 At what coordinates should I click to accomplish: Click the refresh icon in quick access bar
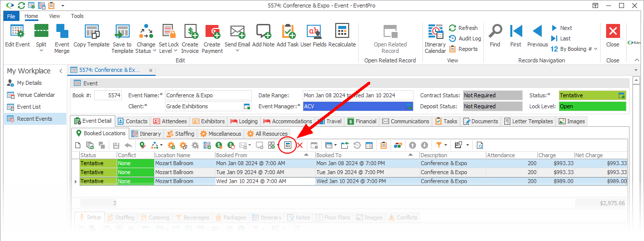coord(21,6)
